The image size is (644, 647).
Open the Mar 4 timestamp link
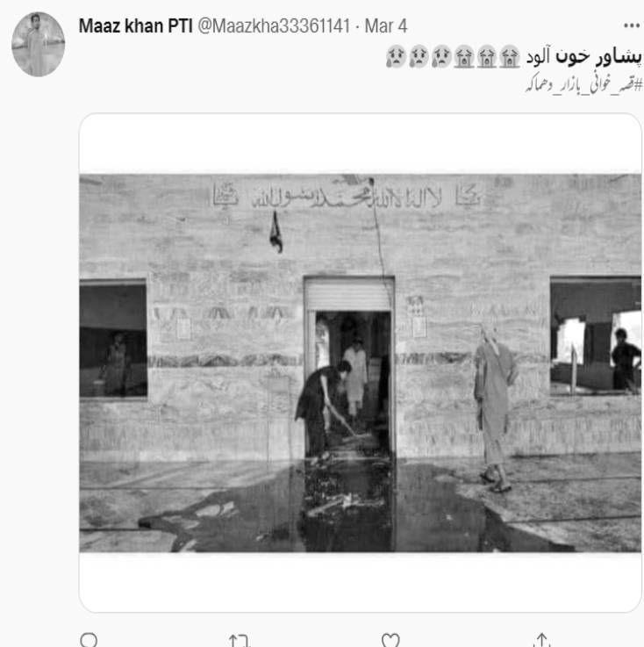pos(386,26)
